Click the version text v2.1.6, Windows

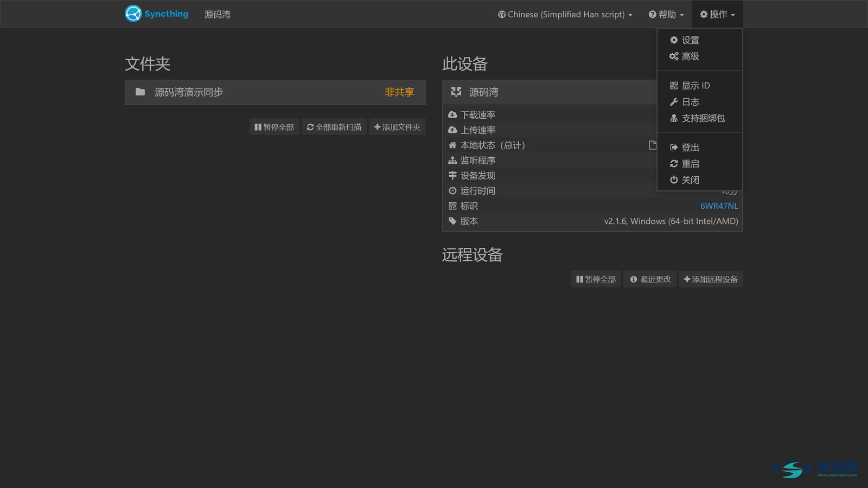coord(671,221)
